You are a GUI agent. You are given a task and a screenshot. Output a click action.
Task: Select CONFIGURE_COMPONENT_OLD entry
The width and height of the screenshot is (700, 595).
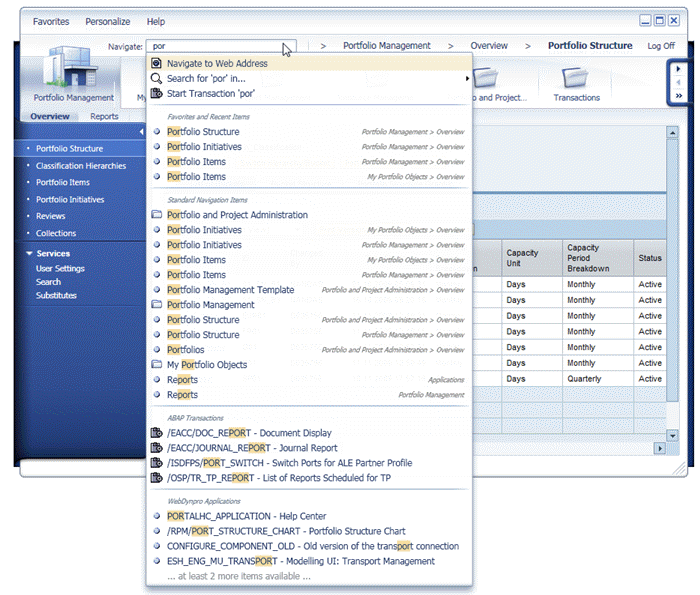click(x=309, y=546)
